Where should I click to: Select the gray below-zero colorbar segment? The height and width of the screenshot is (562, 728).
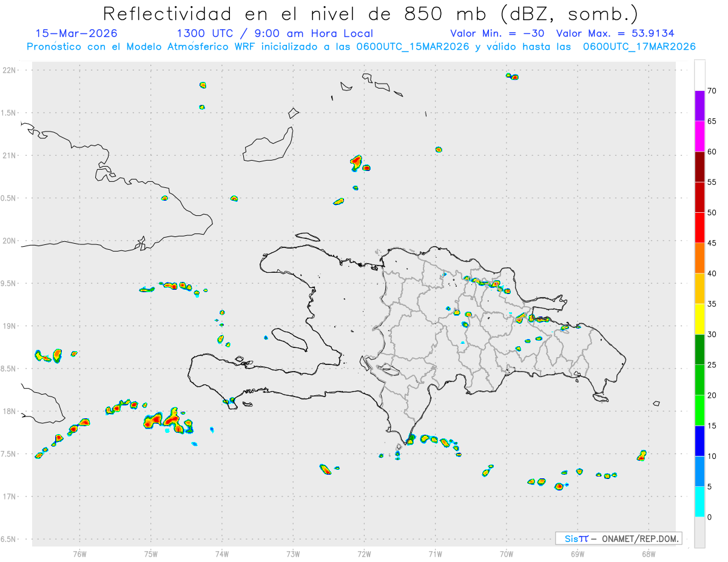(x=699, y=532)
